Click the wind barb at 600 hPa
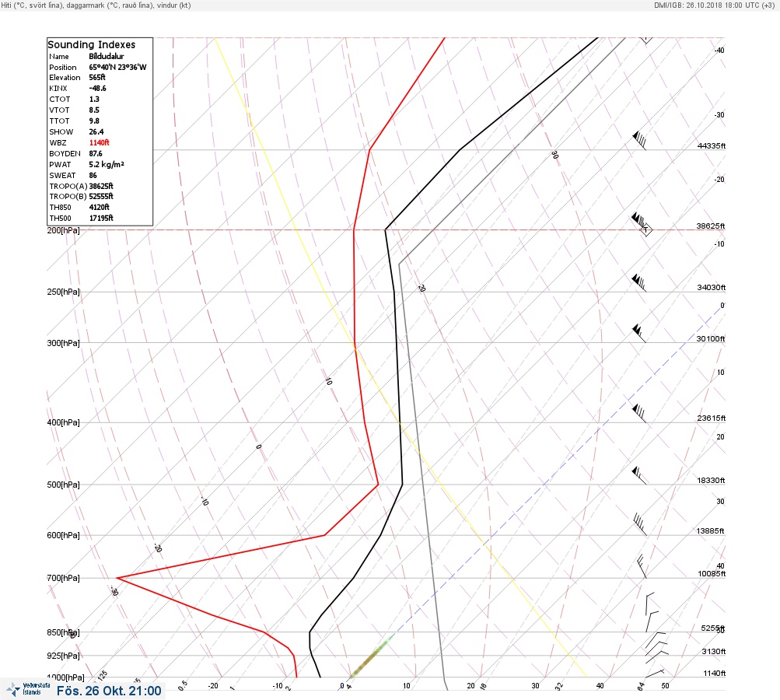This screenshot has height=700, width=780. (640, 525)
